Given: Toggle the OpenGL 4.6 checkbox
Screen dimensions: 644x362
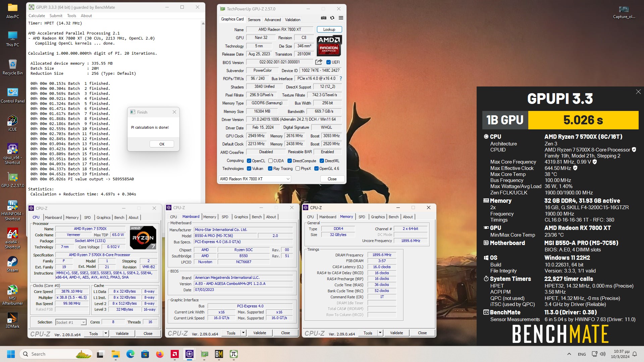Looking at the screenshot, I should 316,169.
